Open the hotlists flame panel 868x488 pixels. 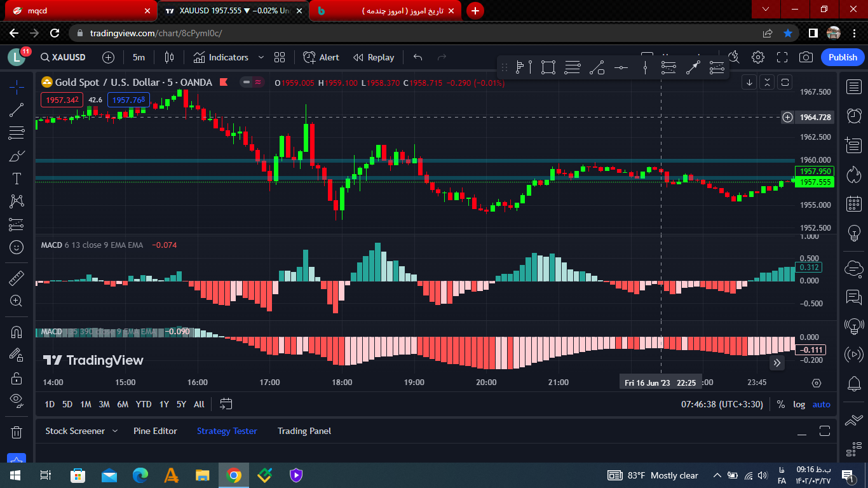[854, 174]
